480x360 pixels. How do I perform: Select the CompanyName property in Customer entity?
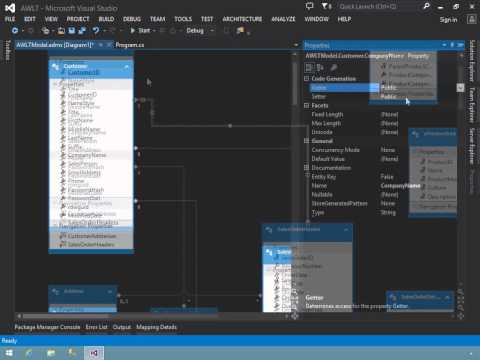(x=87, y=155)
